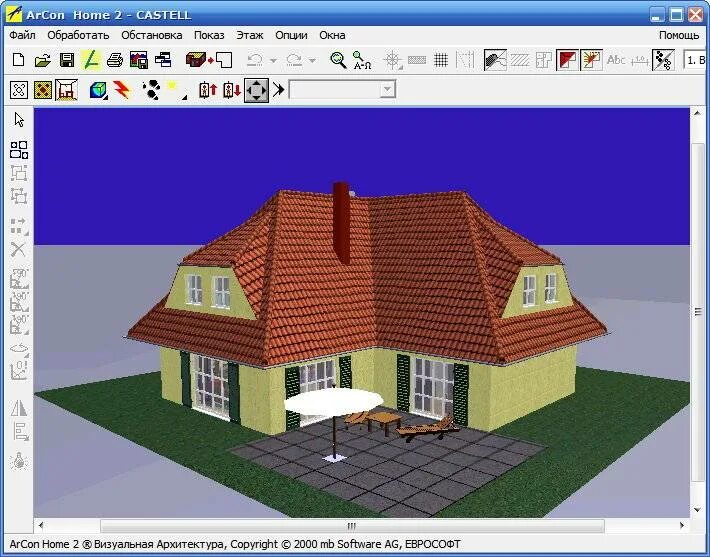Click the align objects sidebar icon
Screen dimensions: 710x557
click(19, 432)
